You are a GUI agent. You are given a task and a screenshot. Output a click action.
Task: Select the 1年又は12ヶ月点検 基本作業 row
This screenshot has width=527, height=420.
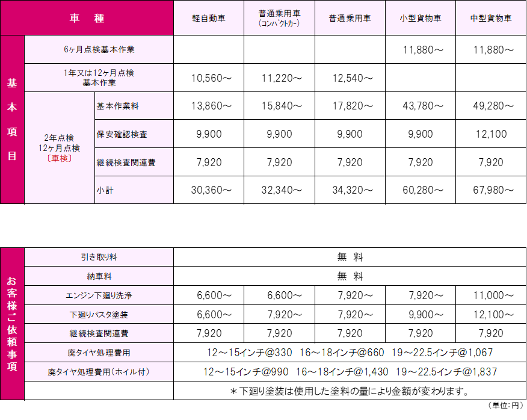99,78
